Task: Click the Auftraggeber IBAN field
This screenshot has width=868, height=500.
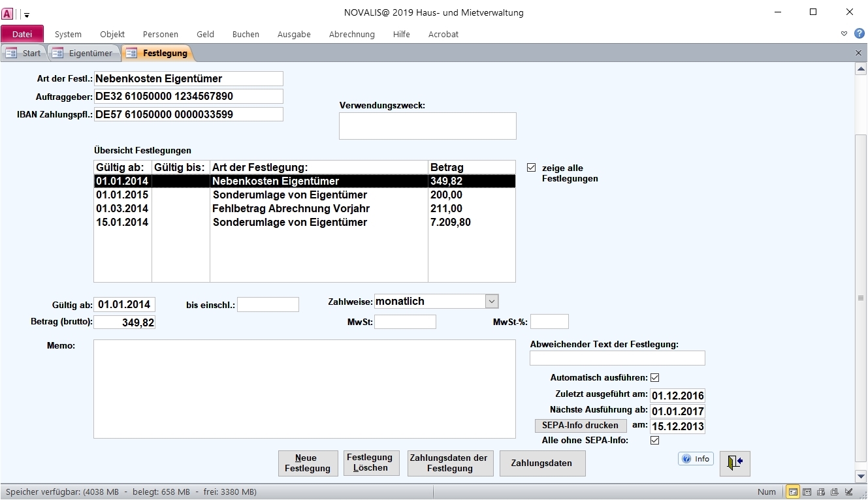Action: [189, 97]
